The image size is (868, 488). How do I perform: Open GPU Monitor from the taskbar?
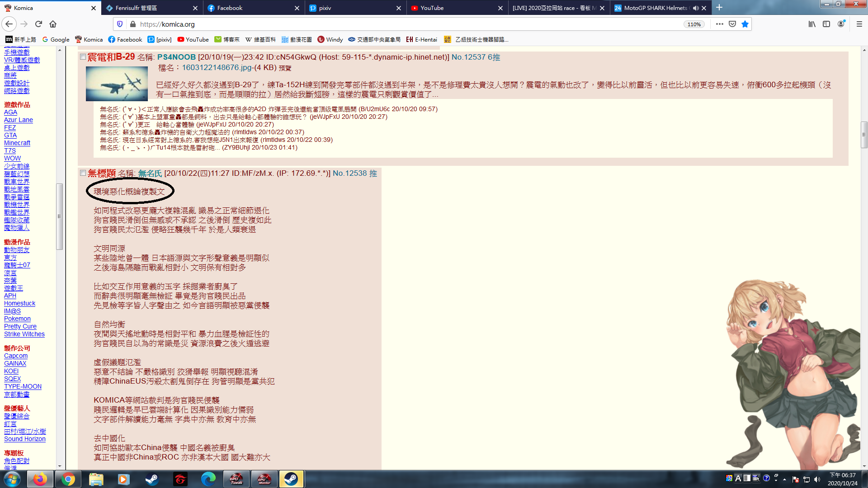click(x=264, y=479)
